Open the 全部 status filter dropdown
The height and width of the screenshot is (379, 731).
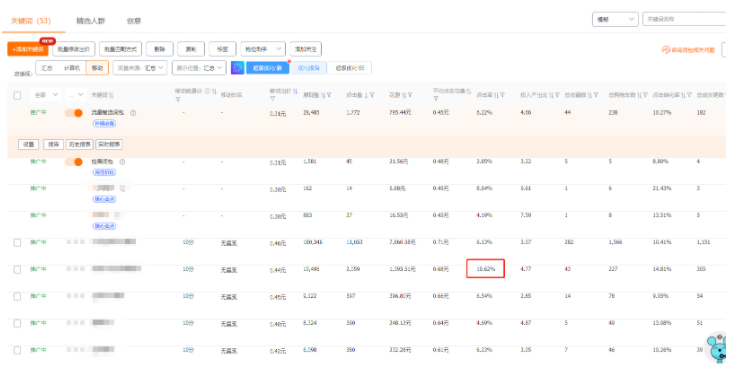pyautogui.click(x=46, y=95)
